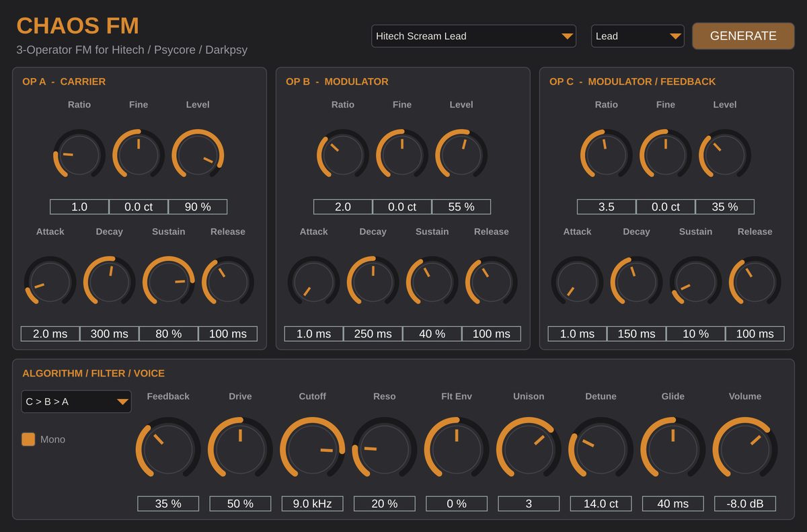This screenshot has height=532, width=807.
Task: Click the Feedback knob
Action: tap(168, 449)
